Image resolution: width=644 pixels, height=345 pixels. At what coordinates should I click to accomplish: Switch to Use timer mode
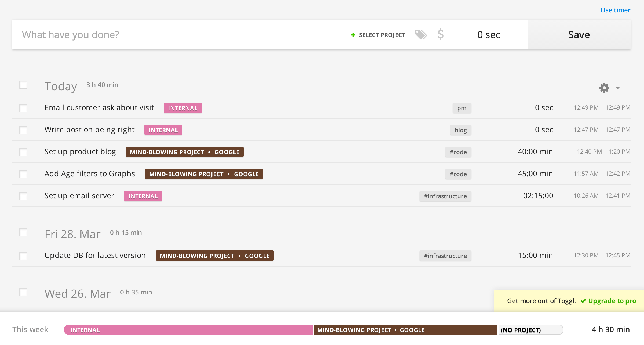click(x=615, y=10)
